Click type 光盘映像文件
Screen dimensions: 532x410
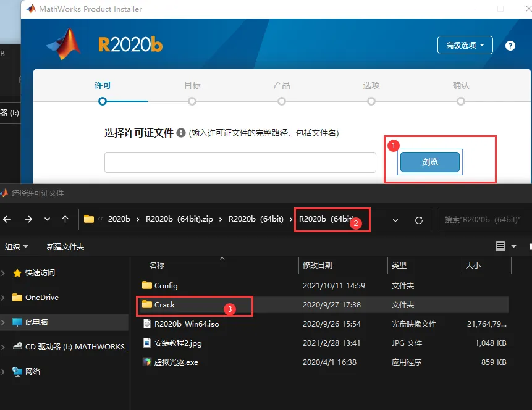(413, 324)
